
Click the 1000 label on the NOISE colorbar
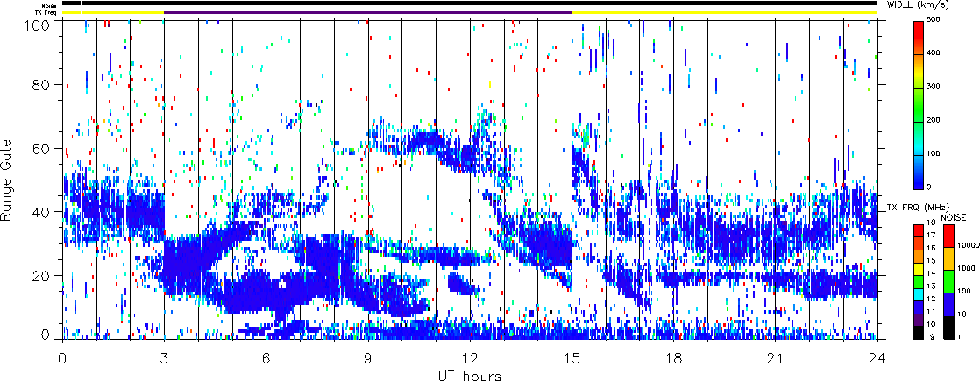coord(966,268)
